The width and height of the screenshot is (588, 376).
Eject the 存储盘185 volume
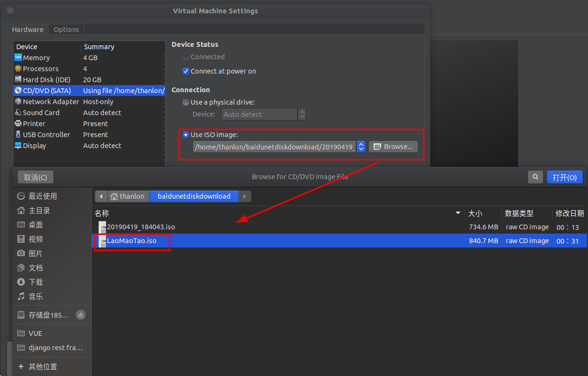(x=81, y=315)
